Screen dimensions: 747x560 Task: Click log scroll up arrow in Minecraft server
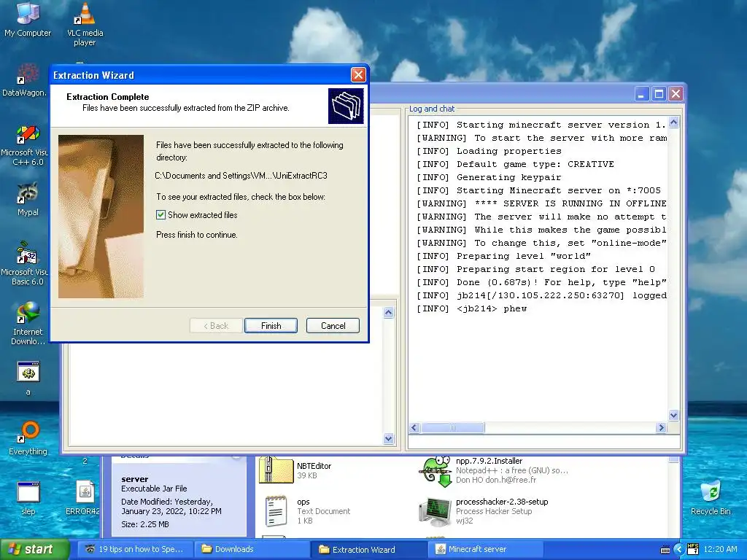tap(673, 122)
